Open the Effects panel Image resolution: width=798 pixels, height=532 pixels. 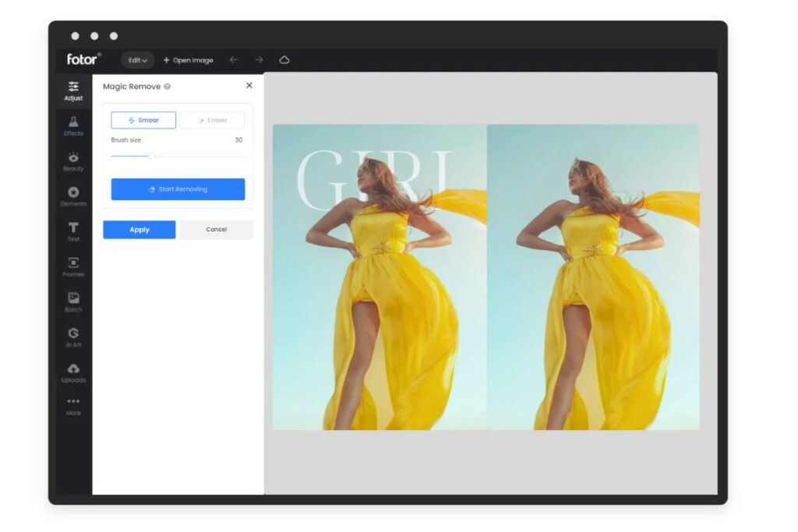coord(72,125)
